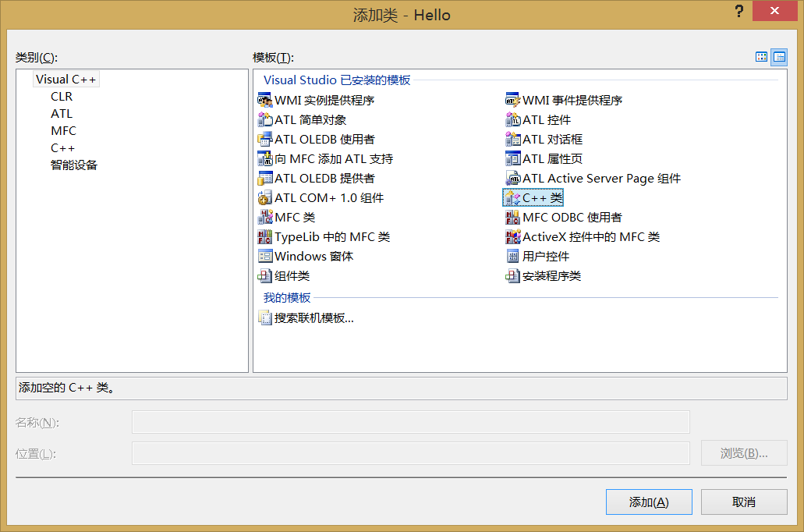Close the 添加类 - Hello dialog
Image resolution: width=804 pixels, height=532 pixels.
pos(774,11)
